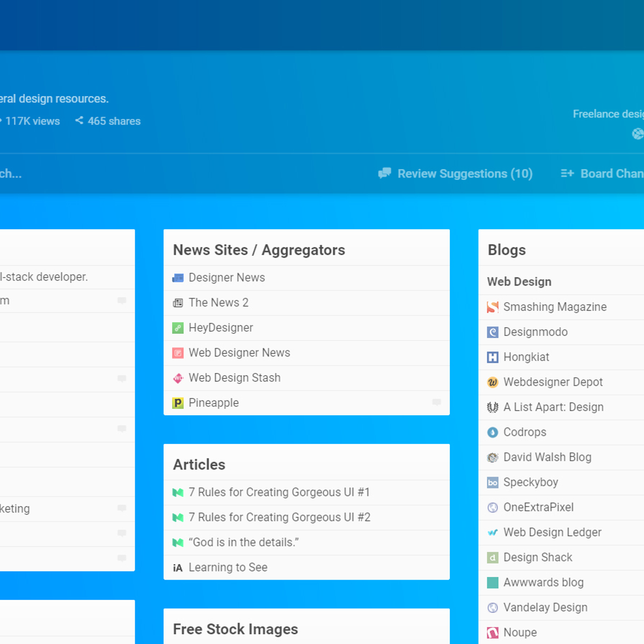Click the Medium icon beside 'God is in the details.'
This screenshot has width=644, height=644.
(x=178, y=542)
